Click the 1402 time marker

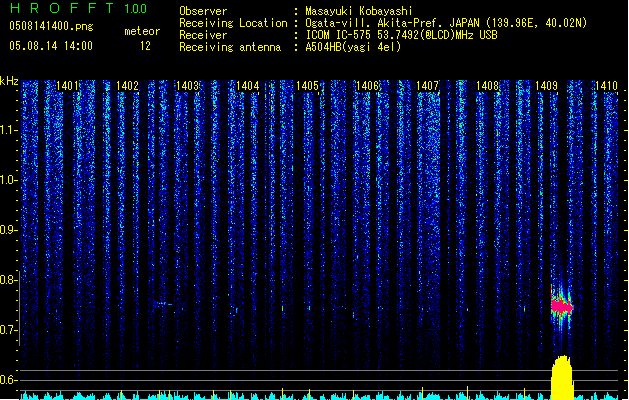pyautogui.click(x=127, y=86)
